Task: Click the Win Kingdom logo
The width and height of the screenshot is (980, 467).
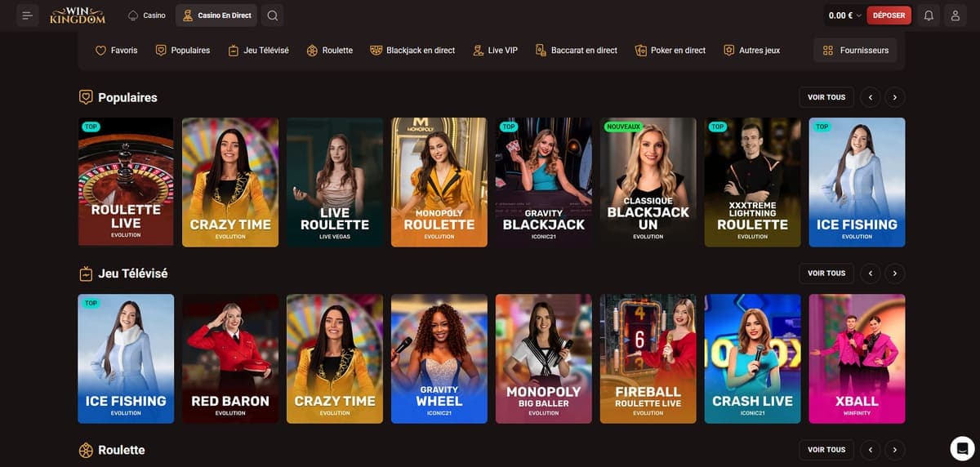Action: click(77, 16)
